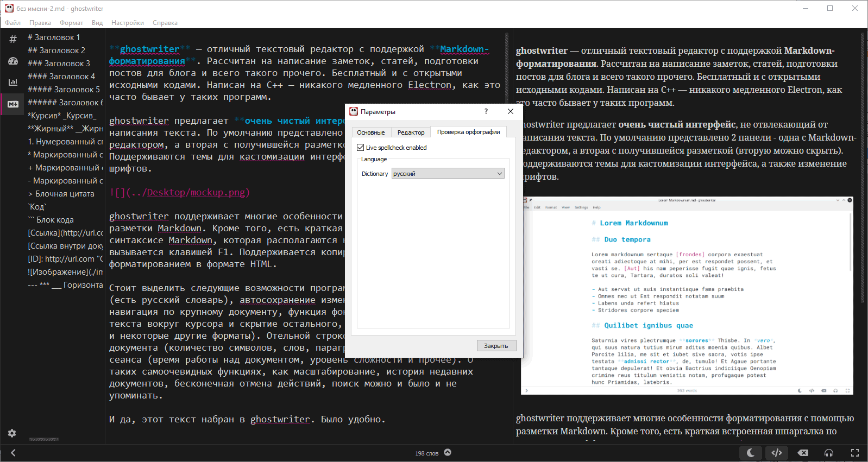Screen dimensions: 868x462
Task: Open the Справка menu
Action: 165,23
